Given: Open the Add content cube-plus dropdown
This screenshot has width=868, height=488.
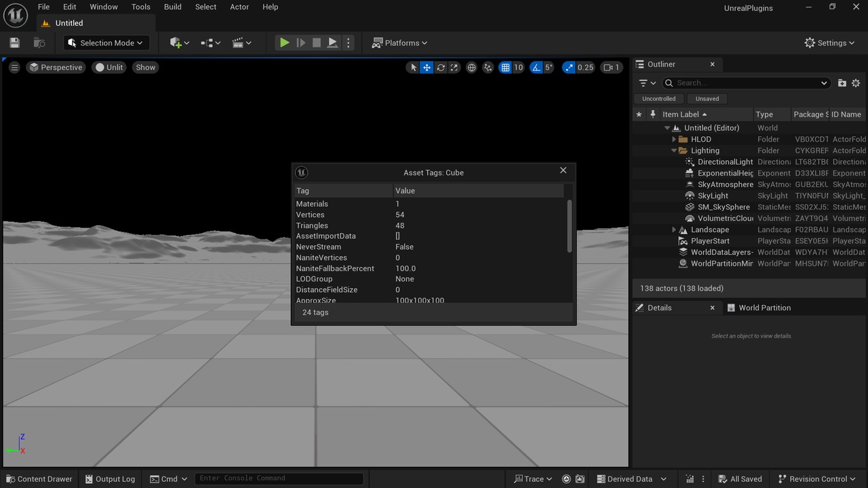Looking at the screenshot, I should pyautogui.click(x=180, y=43).
